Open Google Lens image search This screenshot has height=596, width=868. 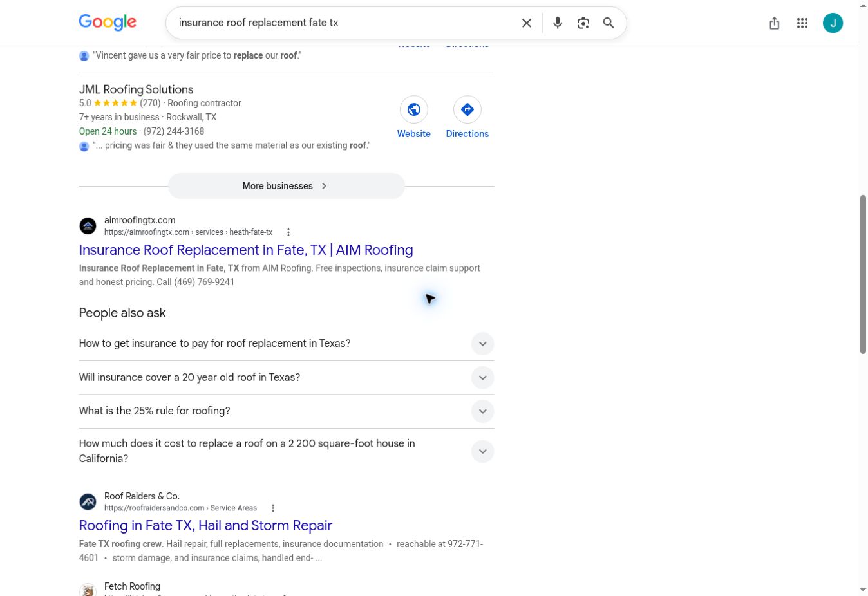click(583, 23)
